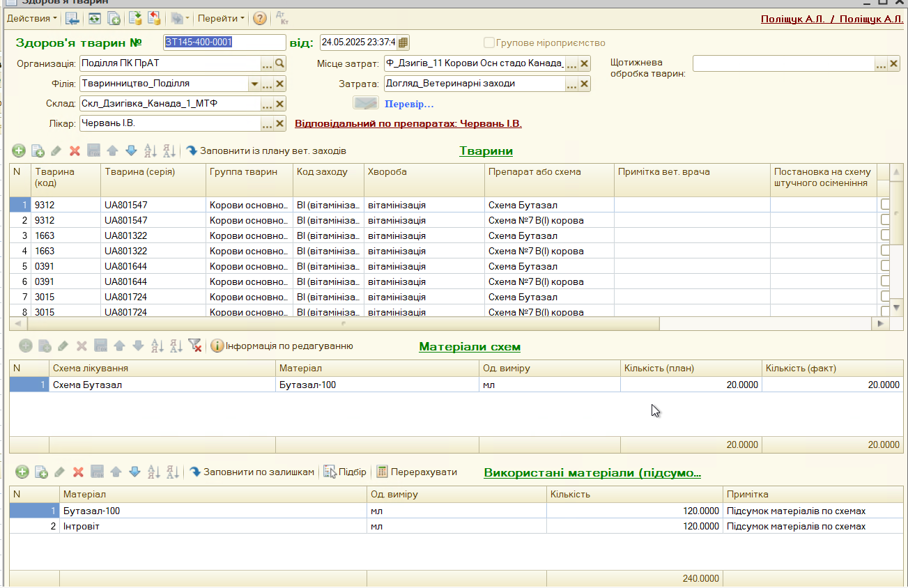
Task: Clear the filter in Матеріали схем toolbar
Action: tap(195, 346)
